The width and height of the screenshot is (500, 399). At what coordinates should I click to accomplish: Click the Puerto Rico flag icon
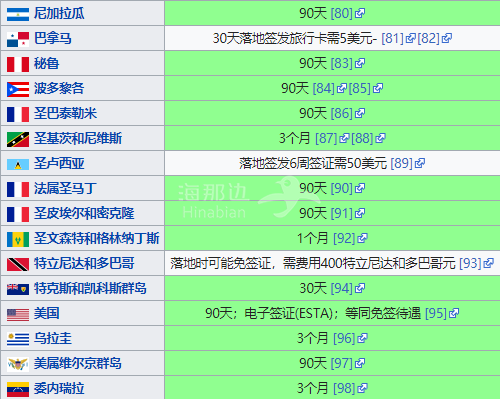(x=18, y=89)
